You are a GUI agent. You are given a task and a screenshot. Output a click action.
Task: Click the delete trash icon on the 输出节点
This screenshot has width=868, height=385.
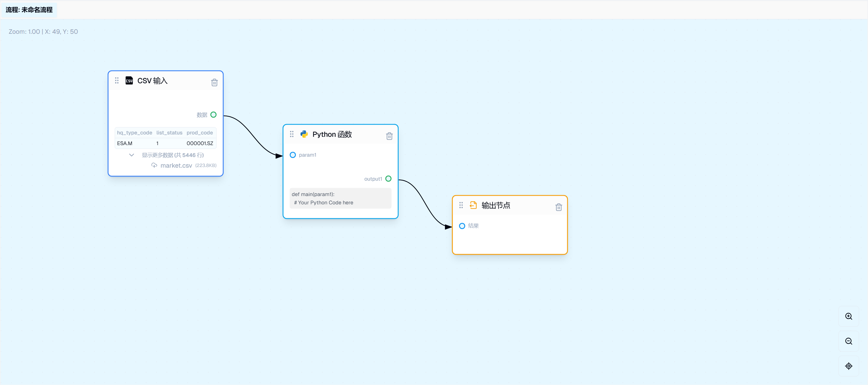pyautogui.click(x=559, y=207)
